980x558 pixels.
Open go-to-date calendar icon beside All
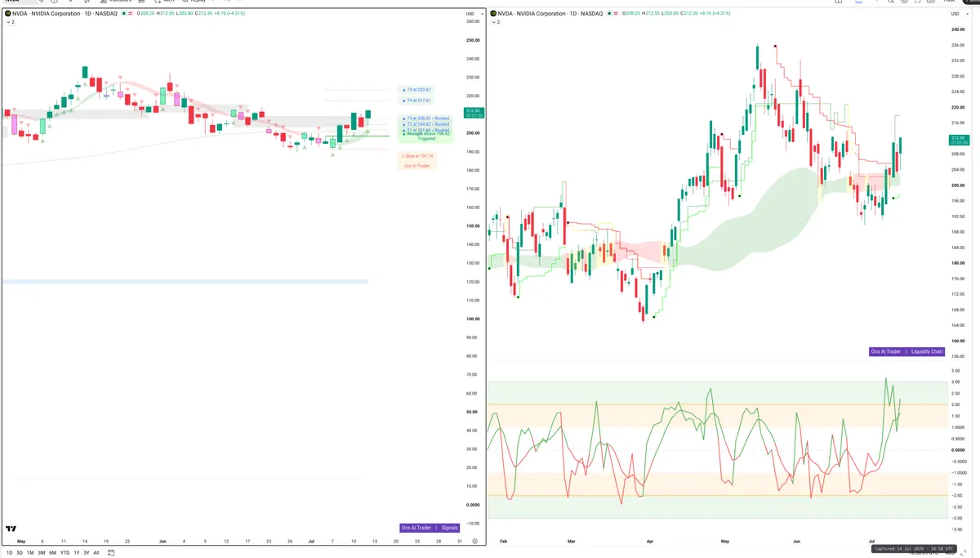point(111,552)
